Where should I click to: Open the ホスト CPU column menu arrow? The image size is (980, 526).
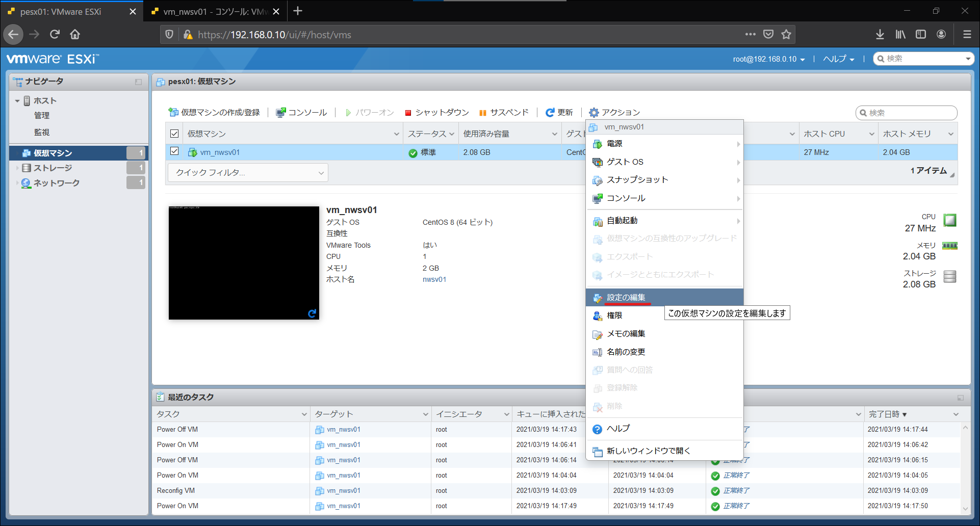pos(872,134)
